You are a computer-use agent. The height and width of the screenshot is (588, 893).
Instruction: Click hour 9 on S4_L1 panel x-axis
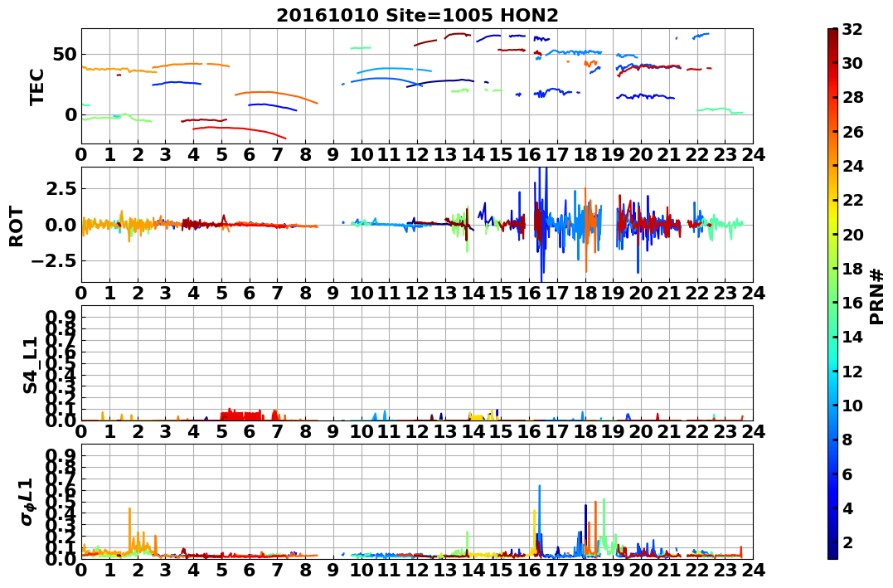(x=333, y=431)
